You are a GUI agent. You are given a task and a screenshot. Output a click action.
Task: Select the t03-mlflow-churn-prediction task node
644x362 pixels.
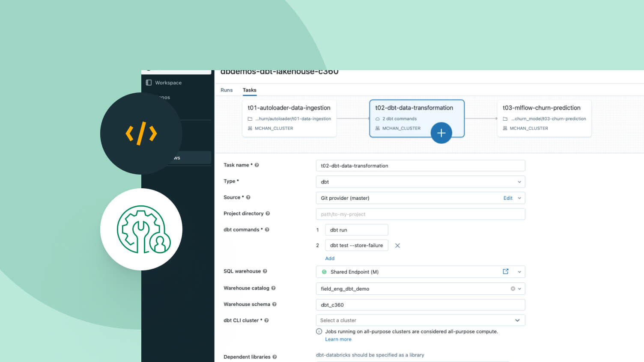tap(544, 118)
